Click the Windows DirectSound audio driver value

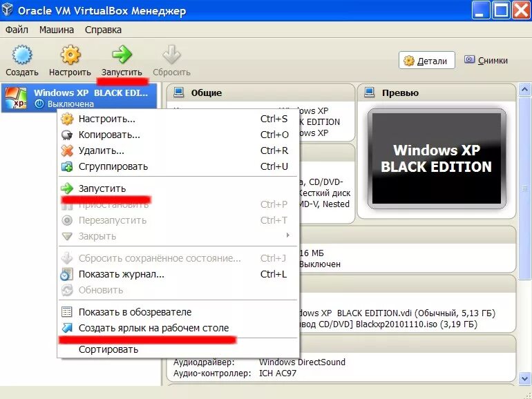pos(302,362)
